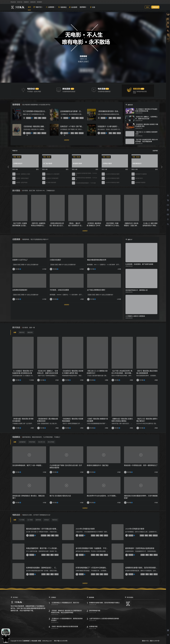Open GIF post 后面两个人在干什么?
The width and height of the screenshot is (170, 644).
point(20,260)
